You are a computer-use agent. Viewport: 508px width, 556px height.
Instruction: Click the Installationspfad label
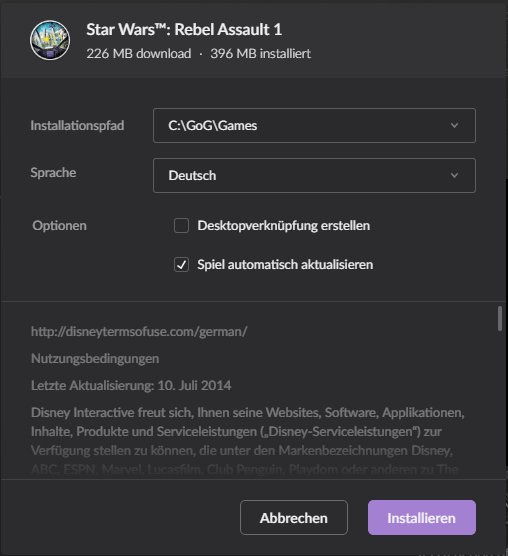(x=77, y=126)
